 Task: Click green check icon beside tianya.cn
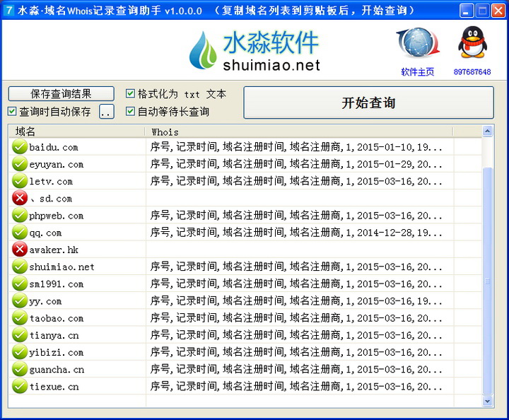[20, 335]
